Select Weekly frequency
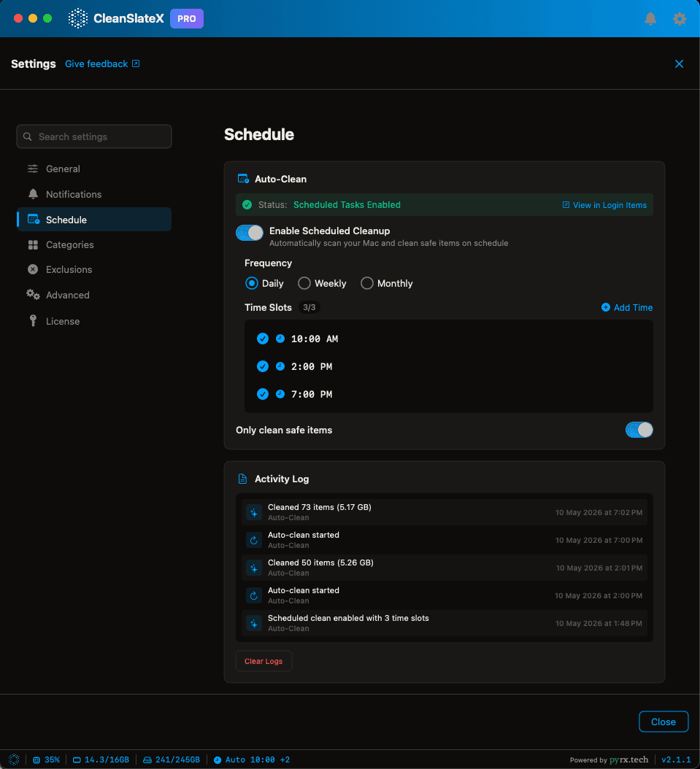This screenshot has height=769, width=700. point(322,283)
